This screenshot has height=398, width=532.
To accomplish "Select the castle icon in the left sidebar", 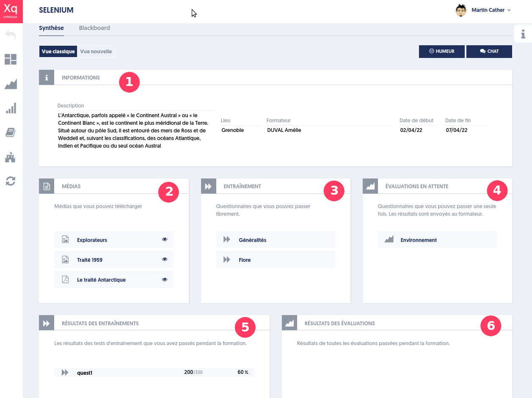I will point(11,157).
